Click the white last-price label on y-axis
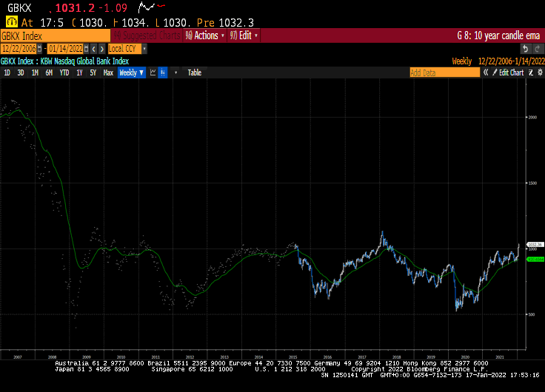 [x=535, y=244]
